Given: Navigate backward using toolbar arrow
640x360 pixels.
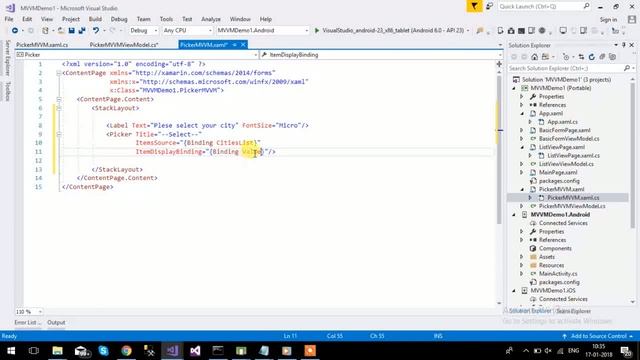Looking at the screenshot, I should (x=15, y=31).
